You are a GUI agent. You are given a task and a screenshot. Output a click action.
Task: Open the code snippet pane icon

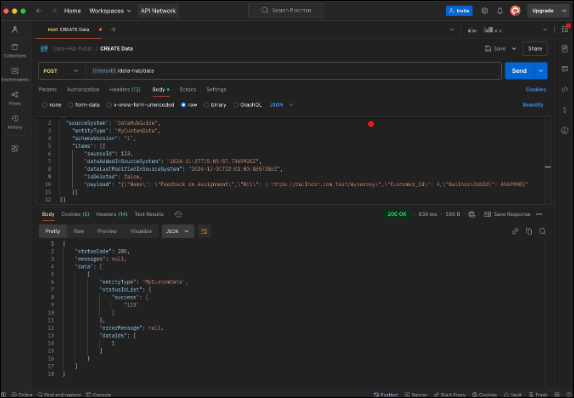tap(565, 89)
